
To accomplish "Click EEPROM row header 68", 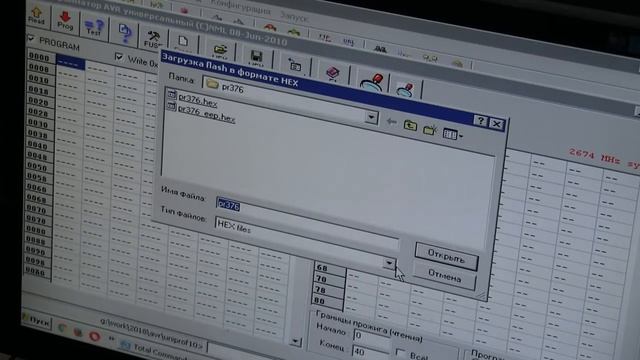I will point(329,268).
